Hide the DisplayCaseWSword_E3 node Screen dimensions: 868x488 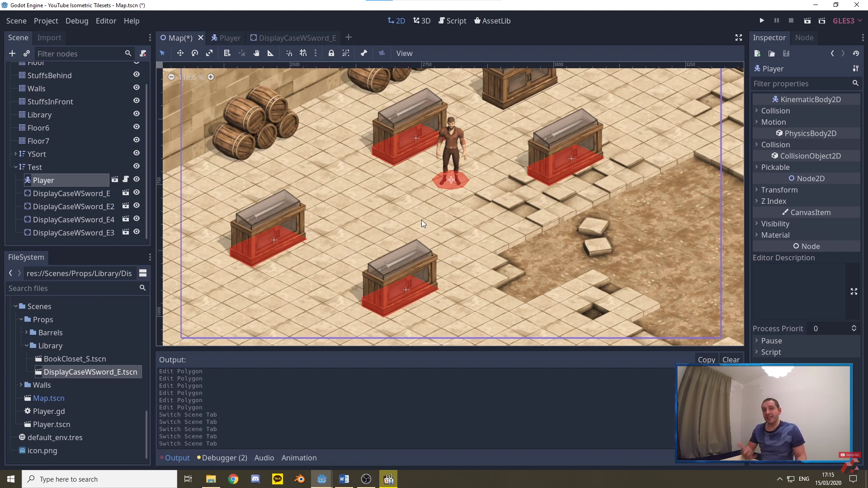pyautogui.click(x=137, y=232)
